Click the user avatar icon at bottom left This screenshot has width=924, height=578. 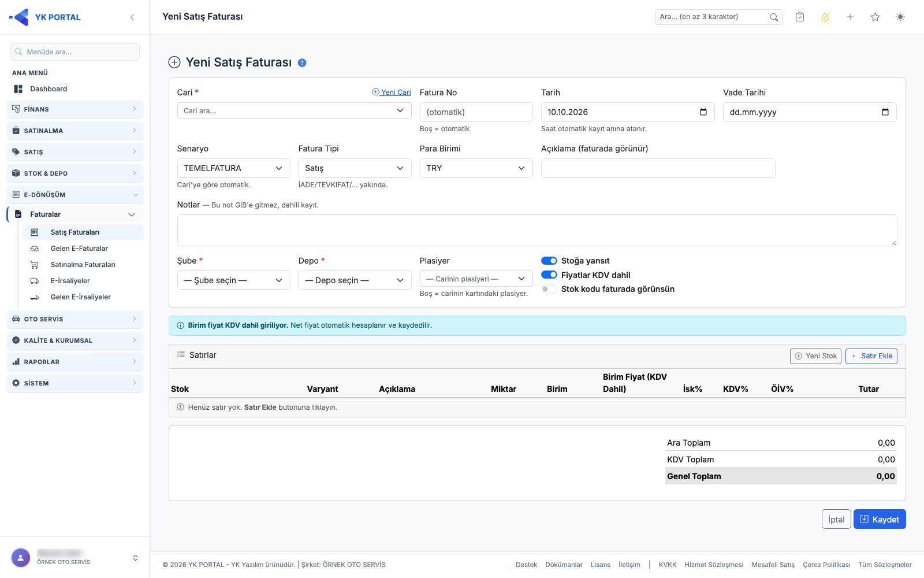21,558
